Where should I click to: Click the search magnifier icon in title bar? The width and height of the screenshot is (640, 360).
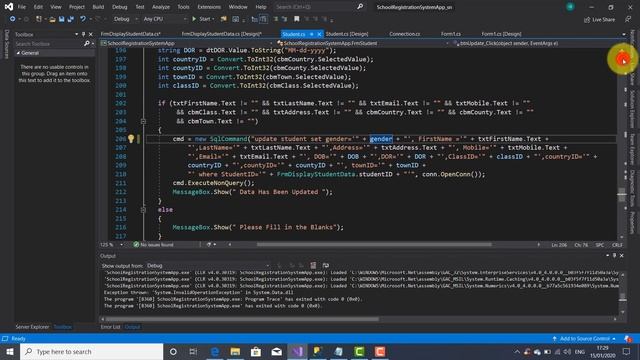pyautogui.click(x=360, y=7)
